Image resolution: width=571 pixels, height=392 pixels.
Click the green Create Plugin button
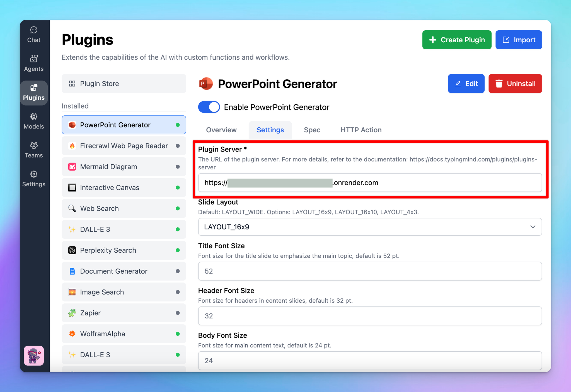pyautogui.click(x=457, y=40)
